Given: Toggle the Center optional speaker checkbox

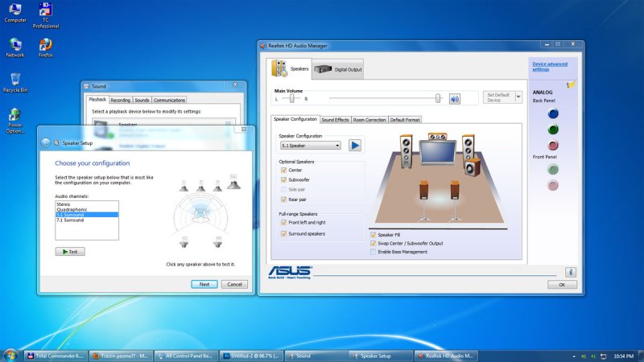Looking at the screenshot, I should [x=283, y=170].
